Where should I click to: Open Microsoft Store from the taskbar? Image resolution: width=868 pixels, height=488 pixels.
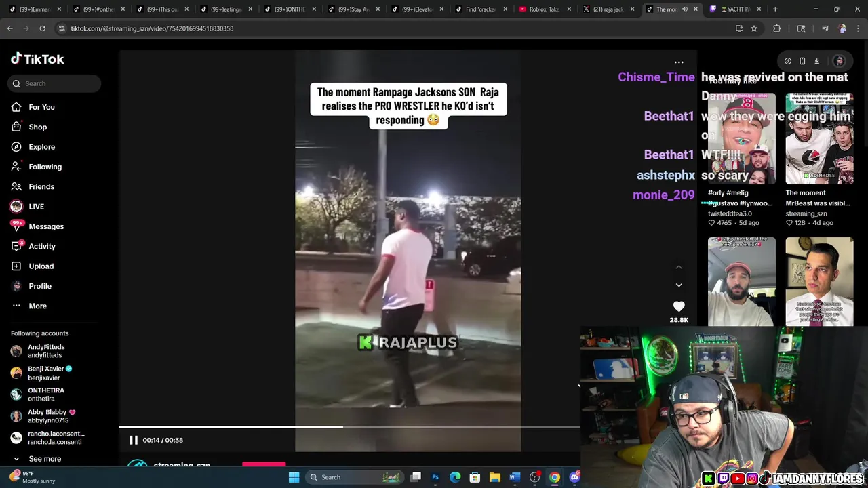tap(475, 477)
